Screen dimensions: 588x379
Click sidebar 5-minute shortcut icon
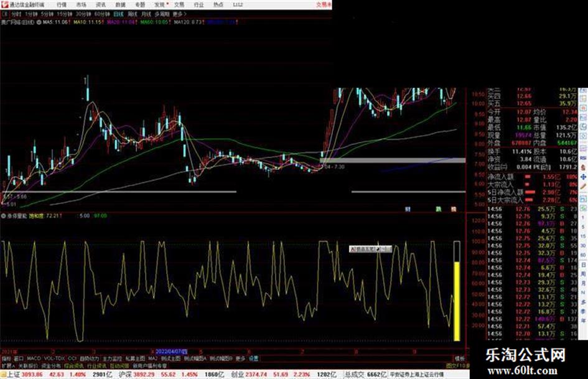click(583, 227)
